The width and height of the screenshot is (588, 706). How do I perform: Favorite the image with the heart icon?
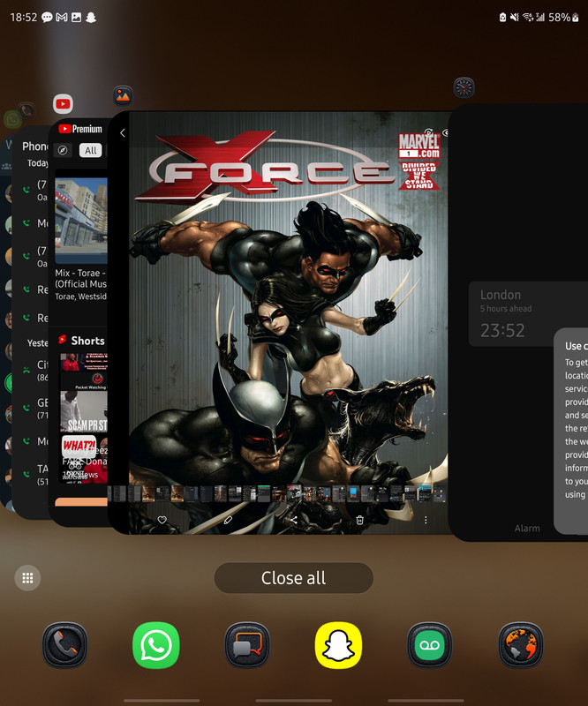(x=162, y=520)
